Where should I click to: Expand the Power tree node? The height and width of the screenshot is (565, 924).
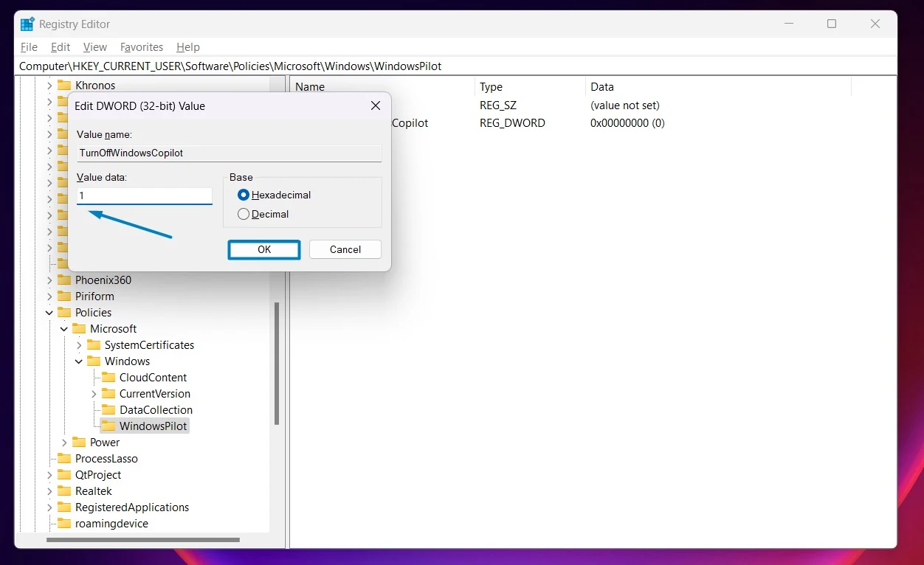tap(64, 443)
